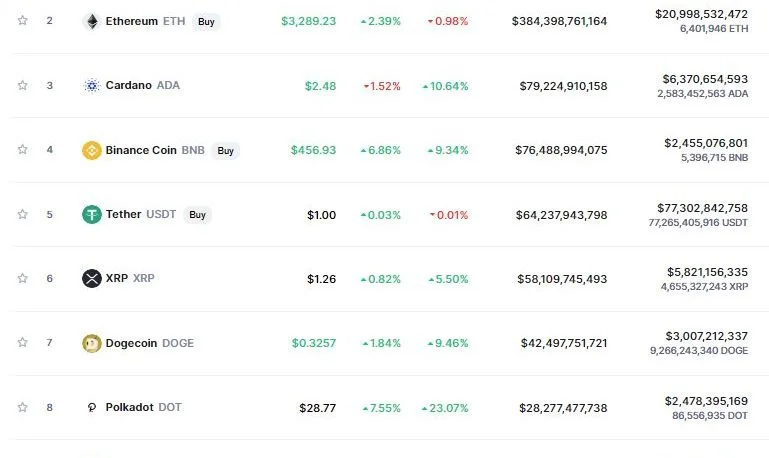This screenshot has height=458, width=769.
Task: Click the Cardano market cap value
Action: tap(564, 86)
